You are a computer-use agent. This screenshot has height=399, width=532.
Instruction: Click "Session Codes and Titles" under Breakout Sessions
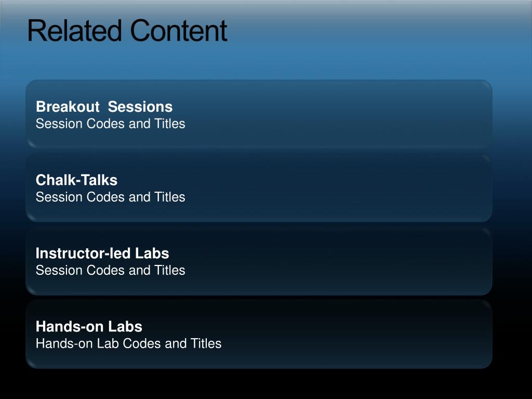(x=111, y=124)
